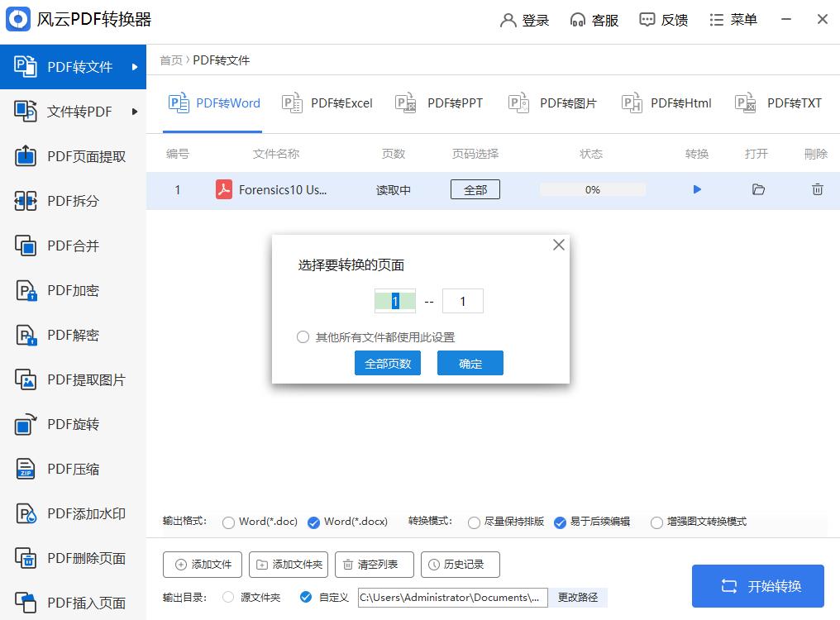Image resolution: width=840 pixels, height=620 pixels.
Task: Delete the Forensics10 file with trash icon
Action: pyautogui.click(x=817, y=189)
